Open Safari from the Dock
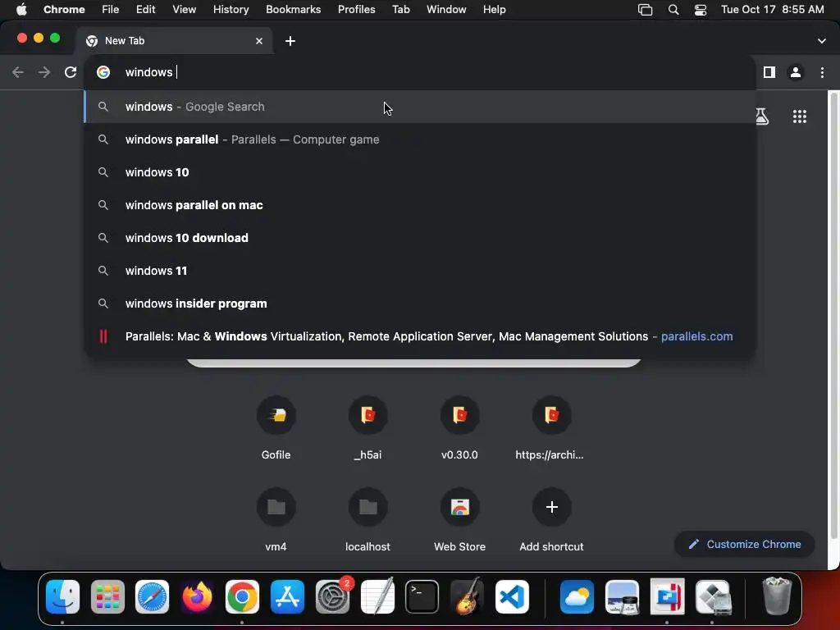Viewport: 840px width, 630px height. tap(152, 597)
